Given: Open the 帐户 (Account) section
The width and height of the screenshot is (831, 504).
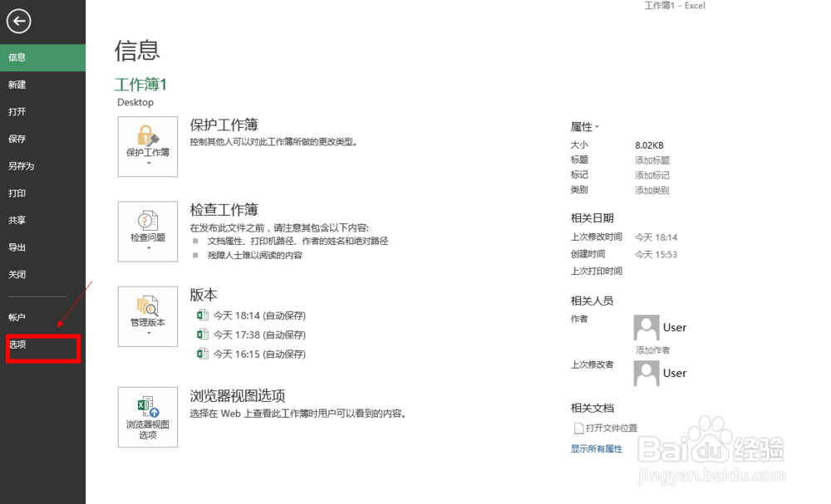Looking at the screenshot, I should (20, 316).
